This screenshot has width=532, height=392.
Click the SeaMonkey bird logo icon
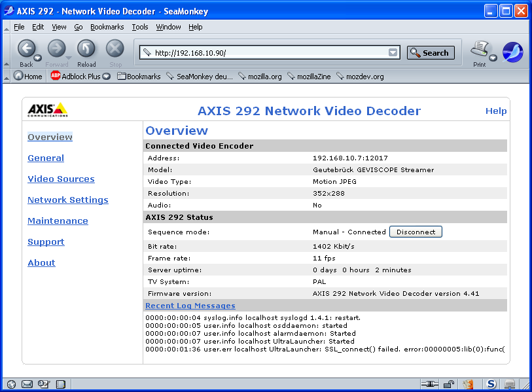point(512,52)
